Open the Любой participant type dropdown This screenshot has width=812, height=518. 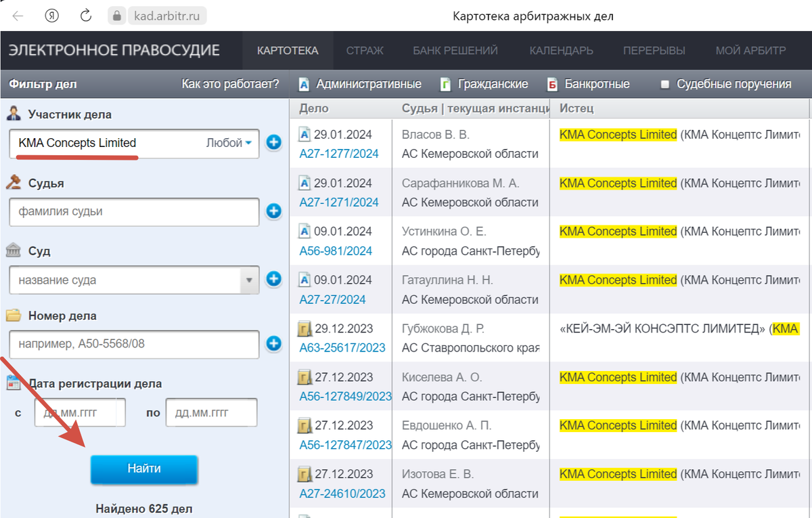point(229,143)
